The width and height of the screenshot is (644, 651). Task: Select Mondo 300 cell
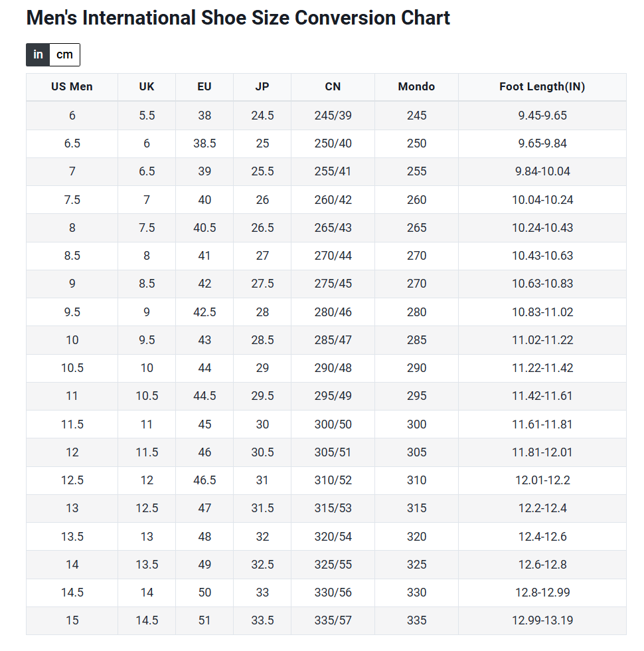(416, 424)
